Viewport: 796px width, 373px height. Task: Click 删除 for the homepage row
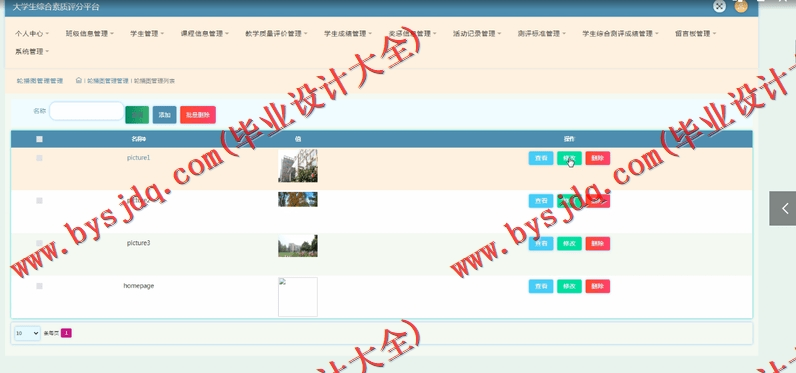coord(598,286)
